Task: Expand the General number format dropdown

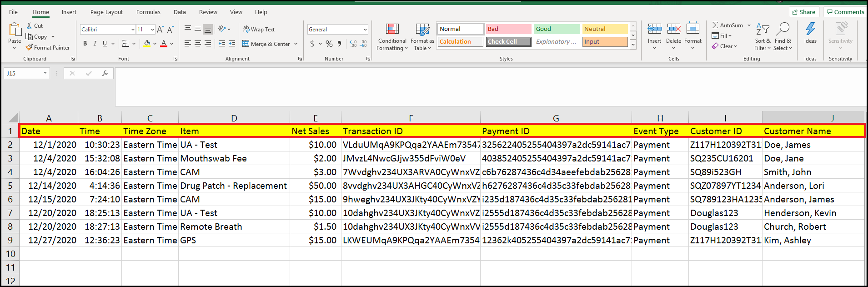Action: pyautogui.click(x=365, y=30)
